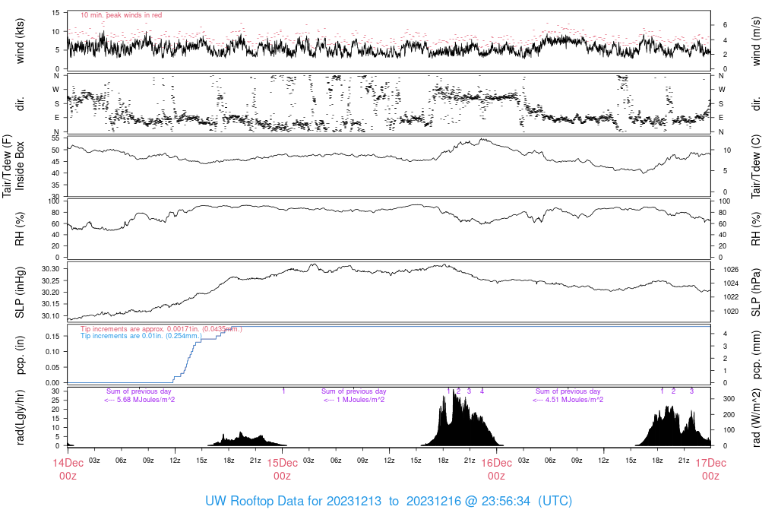The width and height of the screenshot is (778, 532).
Task: Click the UW Rooftop Data chart title
Action: (x=388, y=502)
